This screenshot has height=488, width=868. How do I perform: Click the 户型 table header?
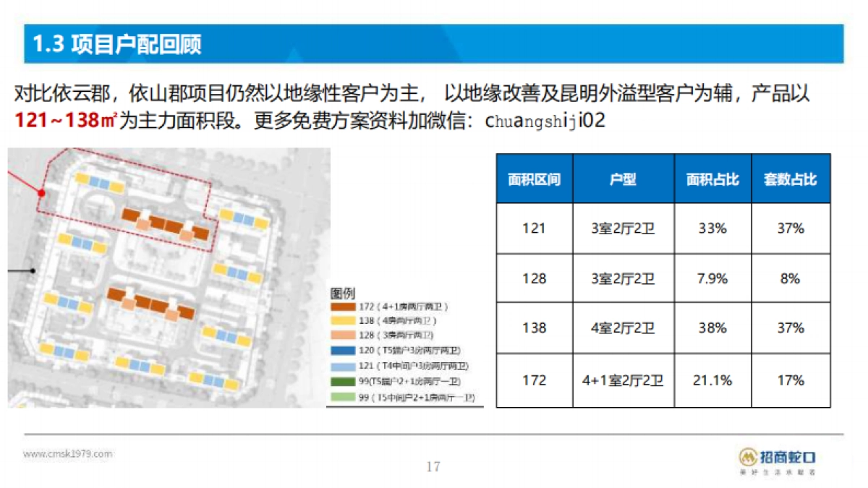pos(624,179)
